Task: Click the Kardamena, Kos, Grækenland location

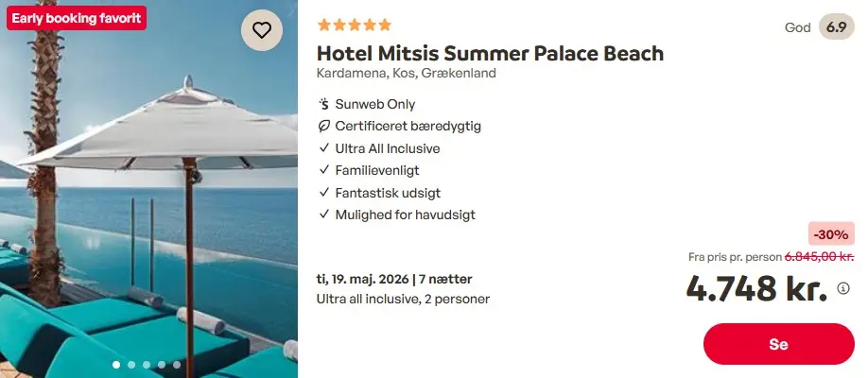Action: coord(406,74)
